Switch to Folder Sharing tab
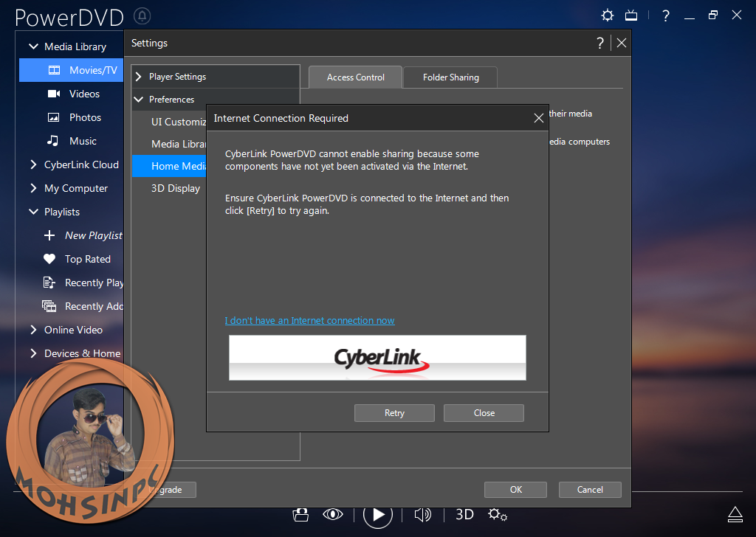The image size is (756, 537). pos(451,77)
